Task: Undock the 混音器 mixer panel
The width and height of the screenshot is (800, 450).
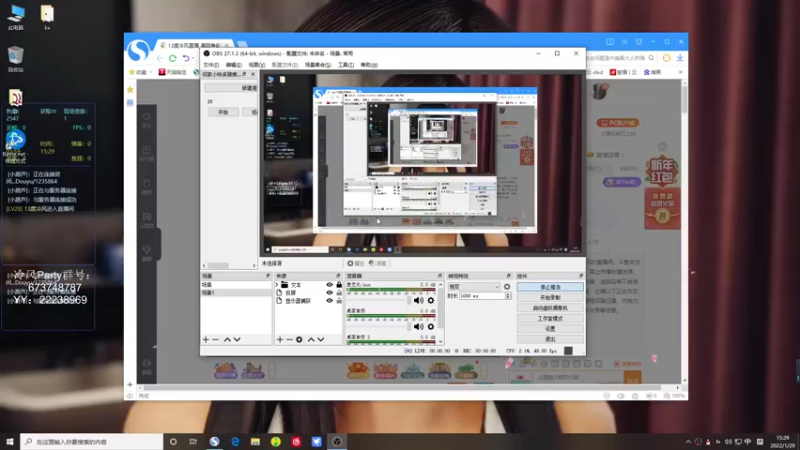Action: point(440,276)
